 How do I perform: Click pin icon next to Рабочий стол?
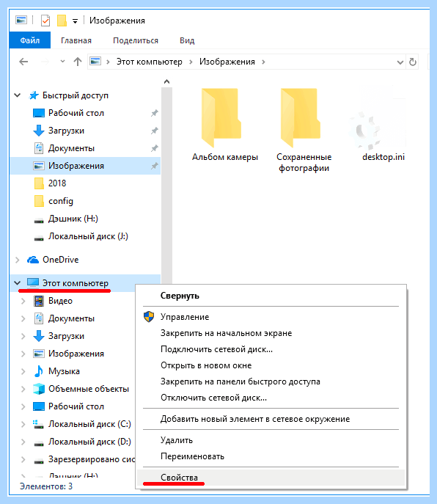[x=155, y=113]
